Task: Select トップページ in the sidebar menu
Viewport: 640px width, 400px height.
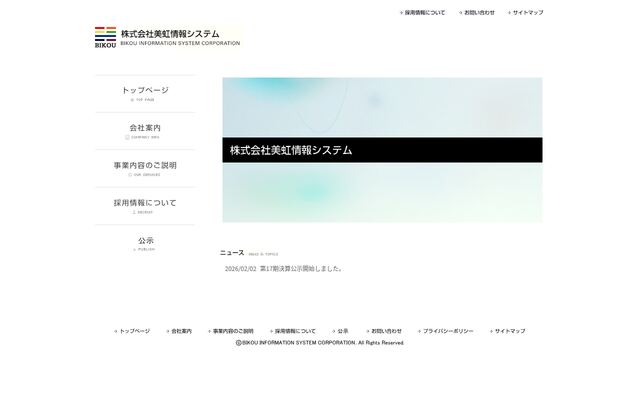Action: coord(145,93)
